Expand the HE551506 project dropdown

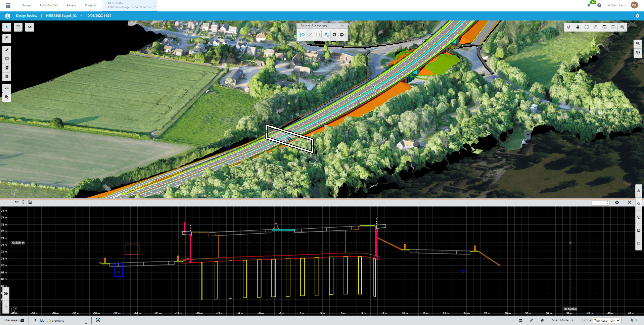(x=155, y=7)
